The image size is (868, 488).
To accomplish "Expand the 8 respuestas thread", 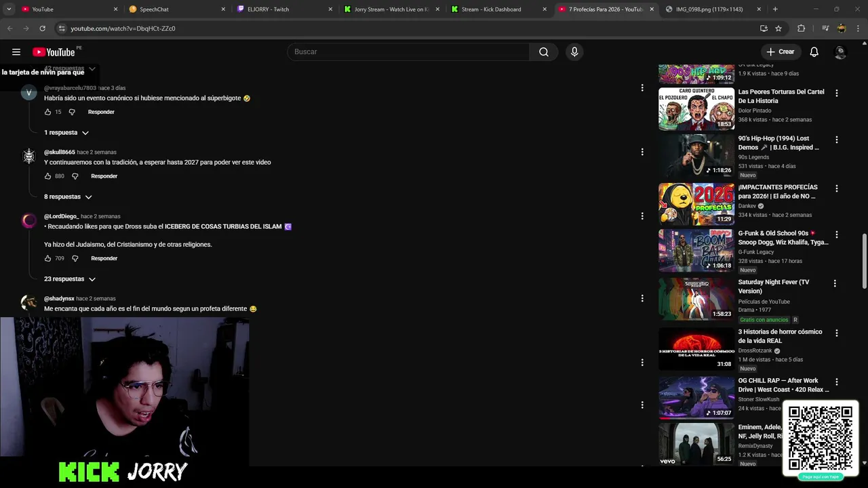I will coord(68,197).
